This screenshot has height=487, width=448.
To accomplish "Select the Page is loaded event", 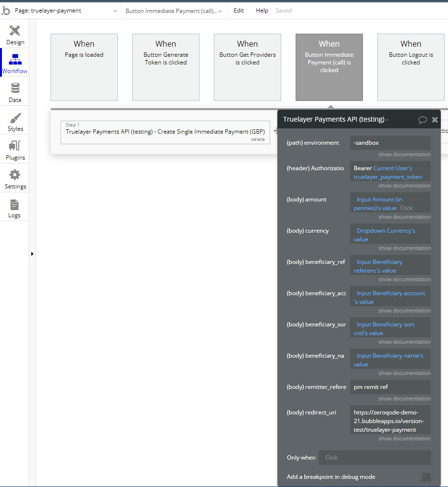I will click(x=84, y=67).
